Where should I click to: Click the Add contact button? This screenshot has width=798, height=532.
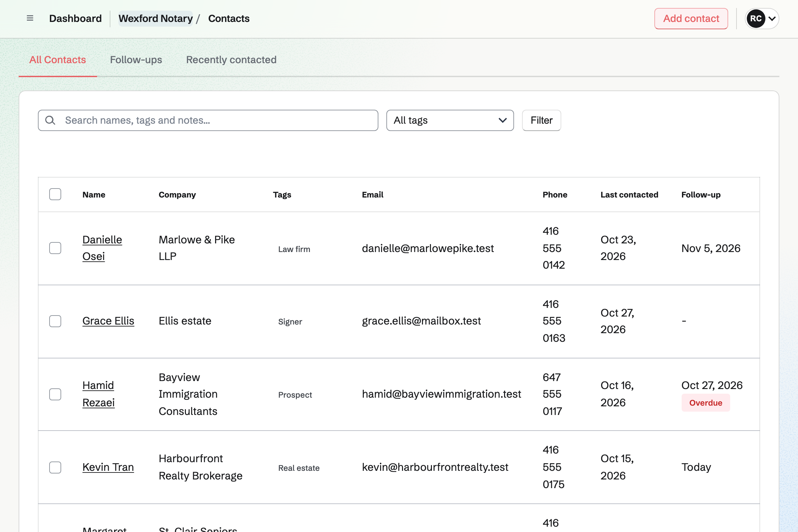[691, 18]
